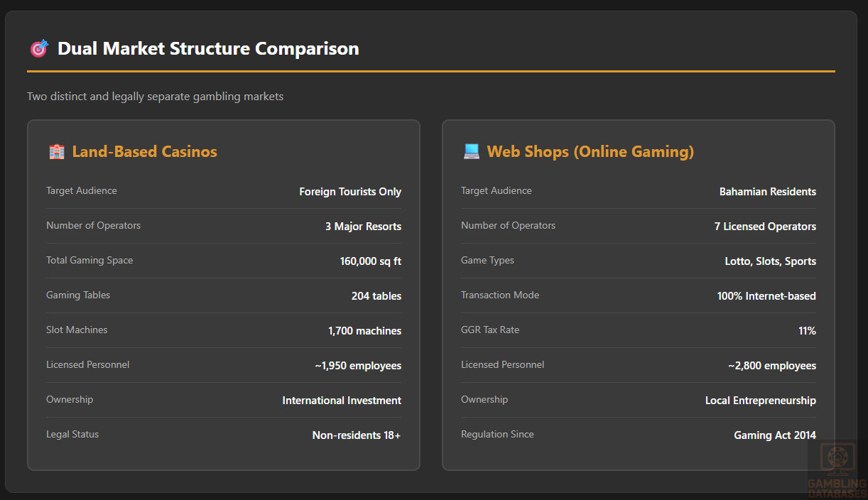Image resolution: width=868 pixels, height=500 pixels.
Task: Click the 7 Licensed Operators value
Action: [x=765, y=227]
